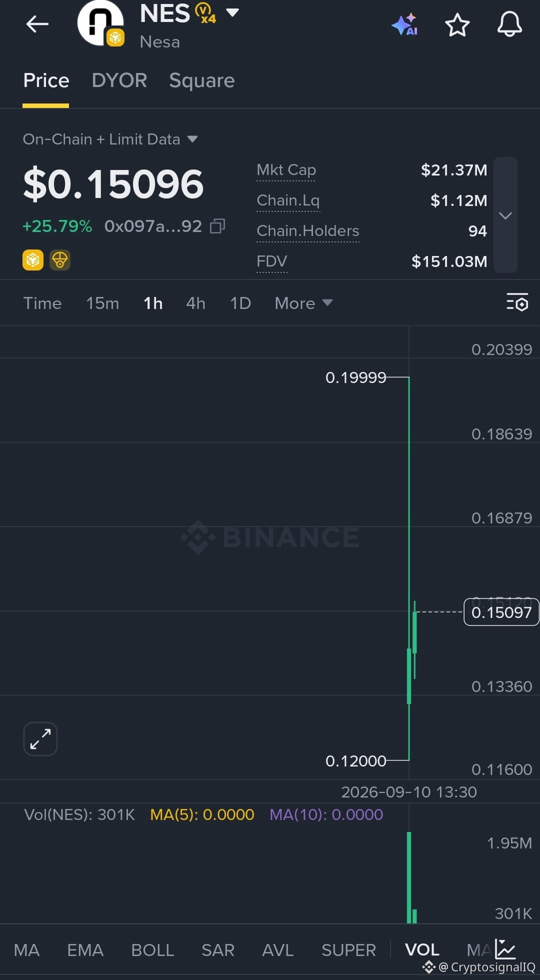540x980 pixels.
Task: Open the More timeframes dropdown
Action: 303,303
